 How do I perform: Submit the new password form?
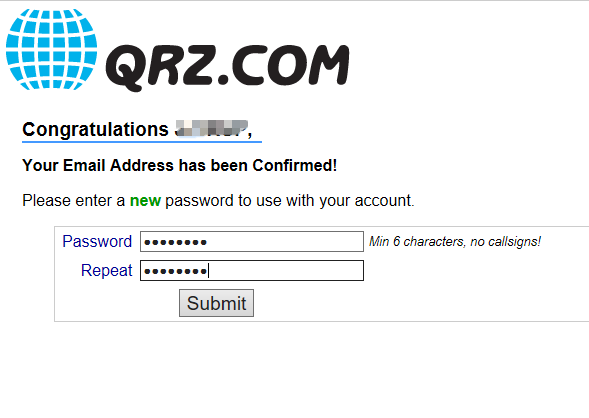[x=216, y=303]
